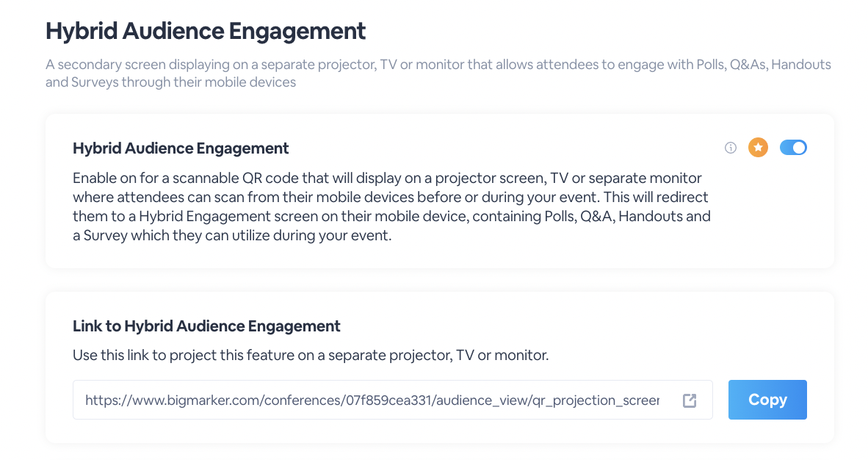Click subtitle line 'and Surveys through their mobile devices'

tap(170, 82)
